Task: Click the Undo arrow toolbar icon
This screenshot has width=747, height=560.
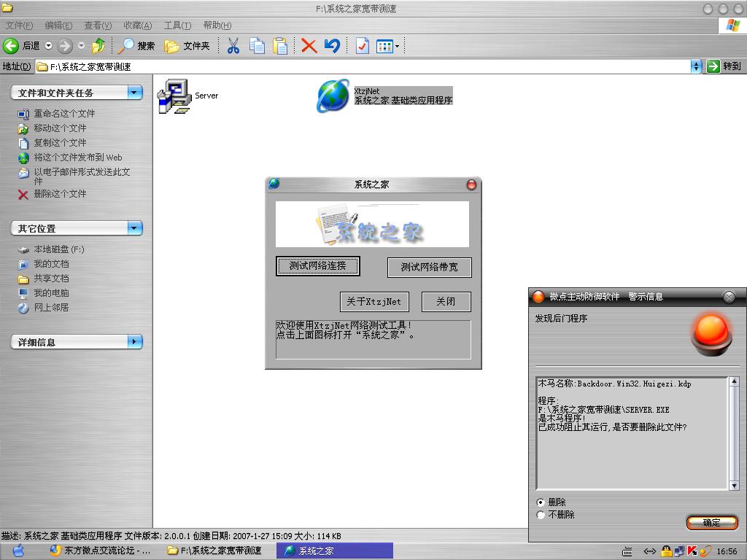Action: pos(332,46)
